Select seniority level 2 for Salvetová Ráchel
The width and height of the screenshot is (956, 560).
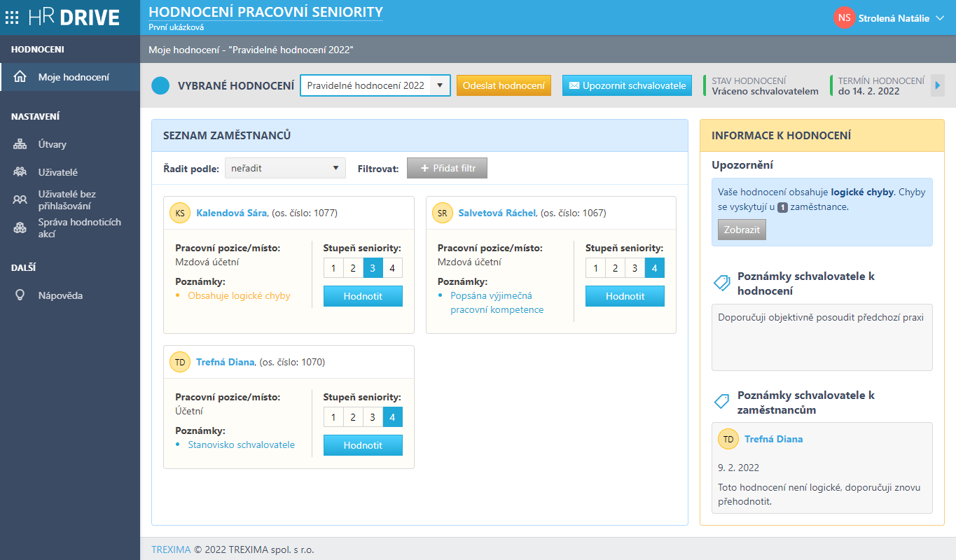tap(615, 268)
